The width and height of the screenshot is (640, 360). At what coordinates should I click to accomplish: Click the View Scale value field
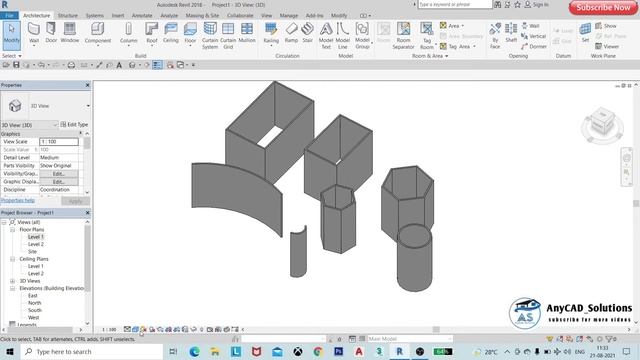59,142
